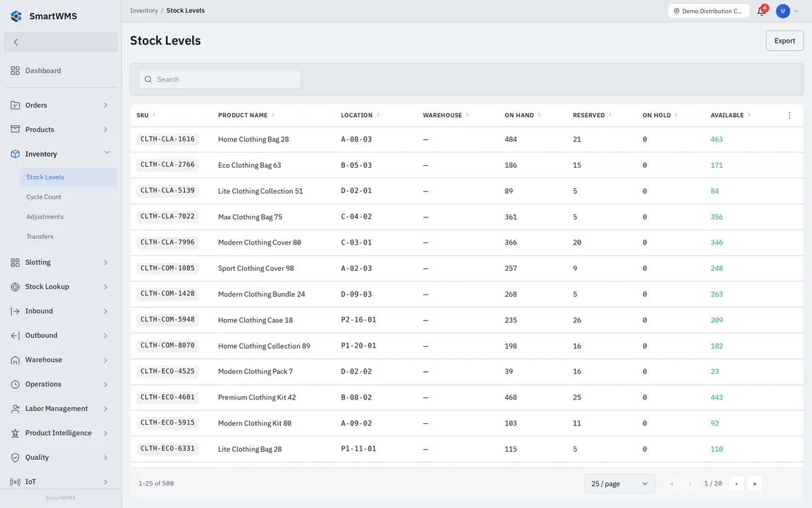Sort by On Hold column arrows
812x508 pixels.
(676, 115)
